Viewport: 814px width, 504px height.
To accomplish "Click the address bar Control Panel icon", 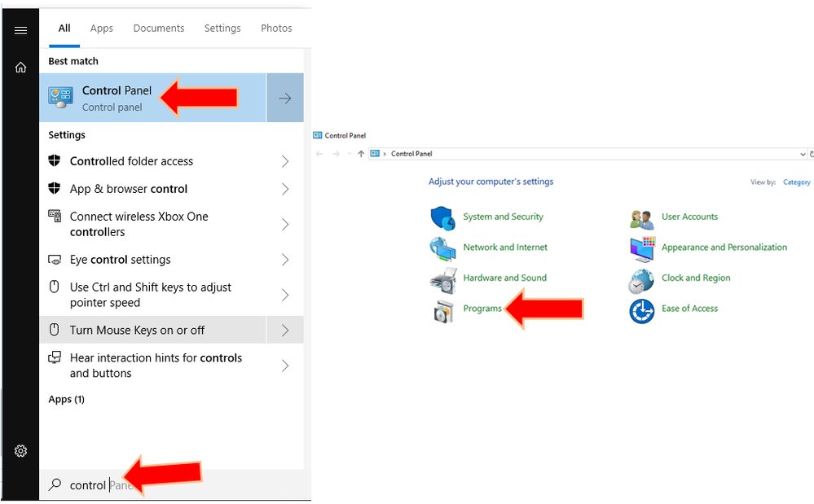I will [375, 154].
